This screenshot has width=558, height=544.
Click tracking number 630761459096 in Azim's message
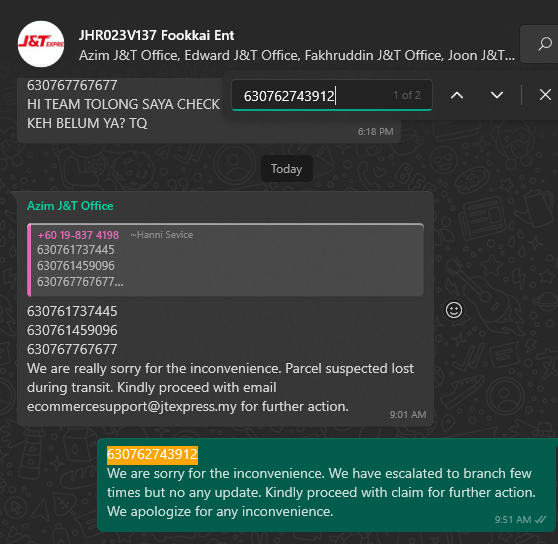tap(72, 330)
